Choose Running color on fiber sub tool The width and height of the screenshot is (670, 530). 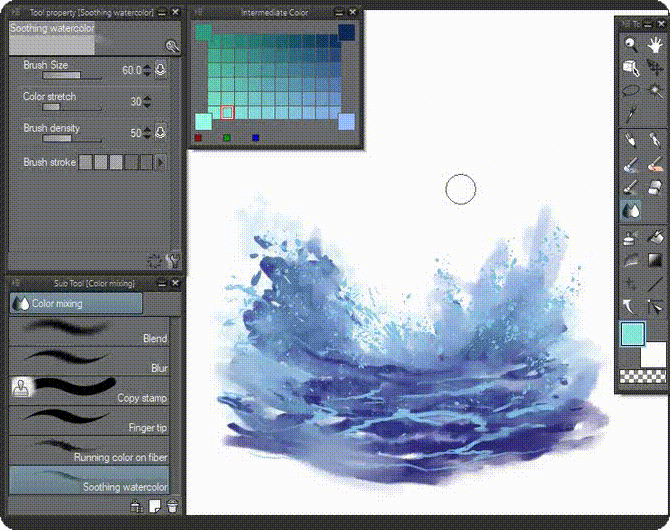(x=89, y=450)
